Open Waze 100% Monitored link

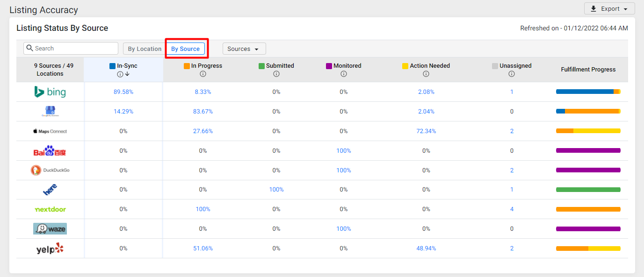344,229
